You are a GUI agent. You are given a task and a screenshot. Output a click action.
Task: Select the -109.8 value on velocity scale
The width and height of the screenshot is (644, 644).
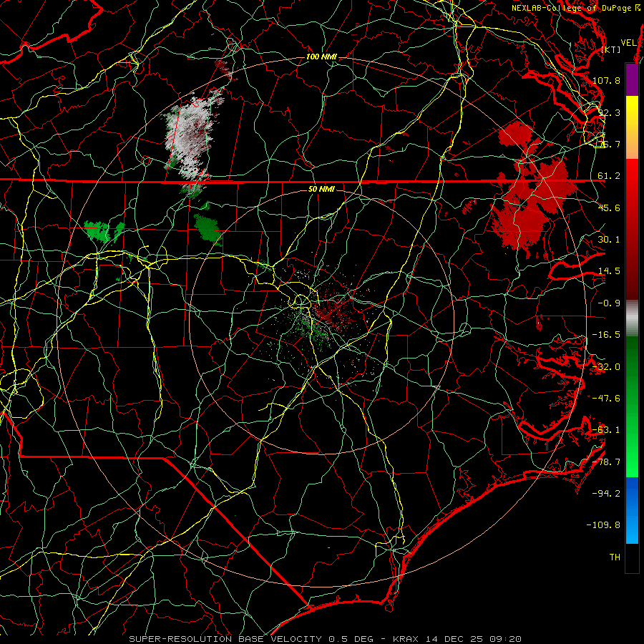point(604,525)
